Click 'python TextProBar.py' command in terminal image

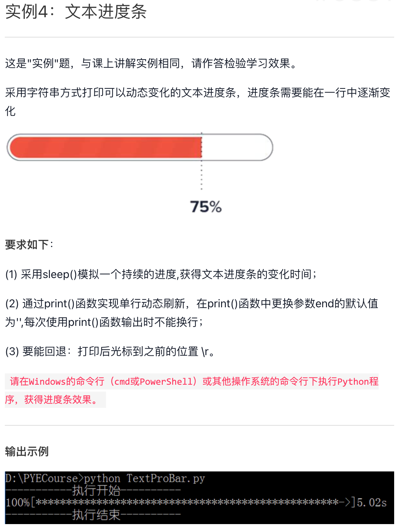(145, 479)
